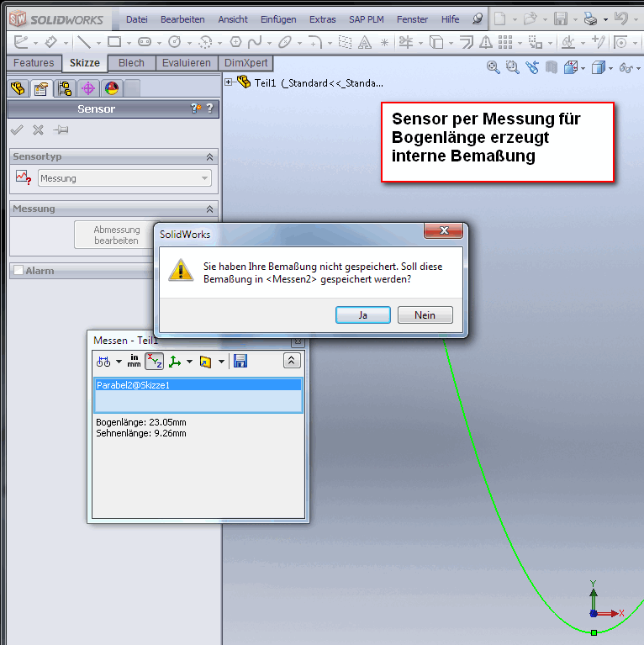Select the Circle sketch tool
This screenshot has width=644, height=645.
tap(175, 42)
